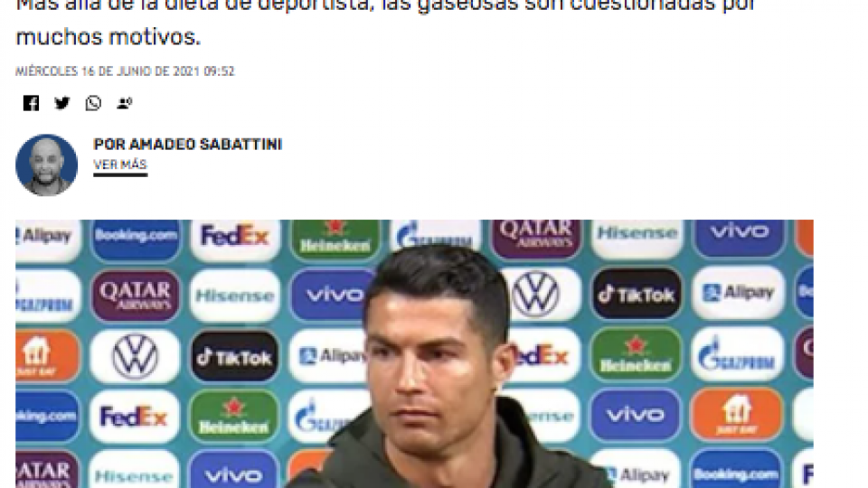868x488 pixels.
Task: Click the Qatar Airways logo in photo's top row
Action: (x=536, y=237)
